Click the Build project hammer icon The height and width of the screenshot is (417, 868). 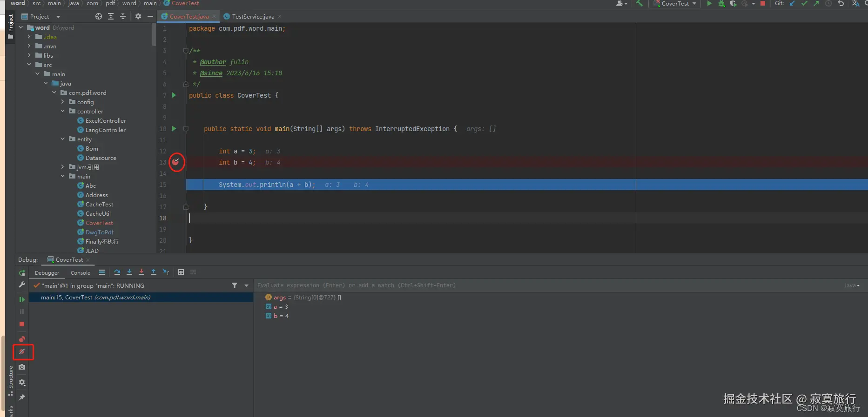[x=639, y=3]
